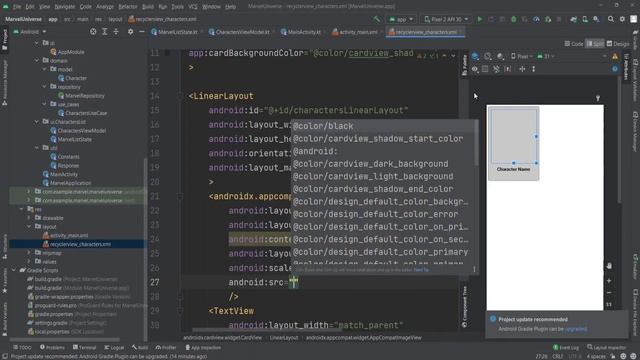The image size is (640, 360).
Task: Select @color/cardview_dark_background suggestion
Action: (x=383, y=164)
